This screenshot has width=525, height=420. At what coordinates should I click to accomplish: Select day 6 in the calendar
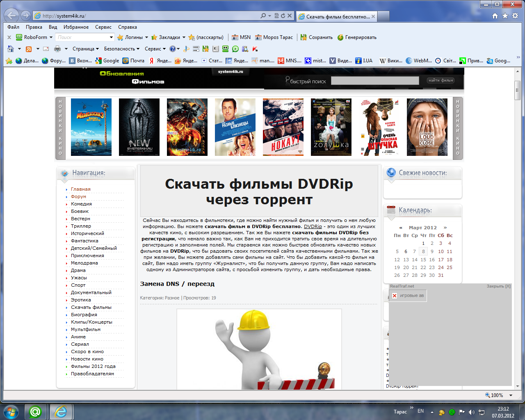pyautogui.click(x=406, y=251)
